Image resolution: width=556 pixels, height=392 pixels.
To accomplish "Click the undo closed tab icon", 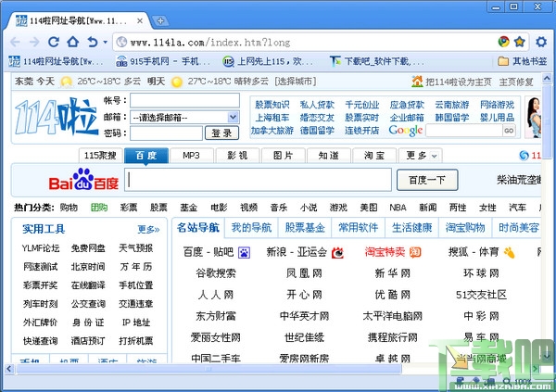I will (93, 43).
